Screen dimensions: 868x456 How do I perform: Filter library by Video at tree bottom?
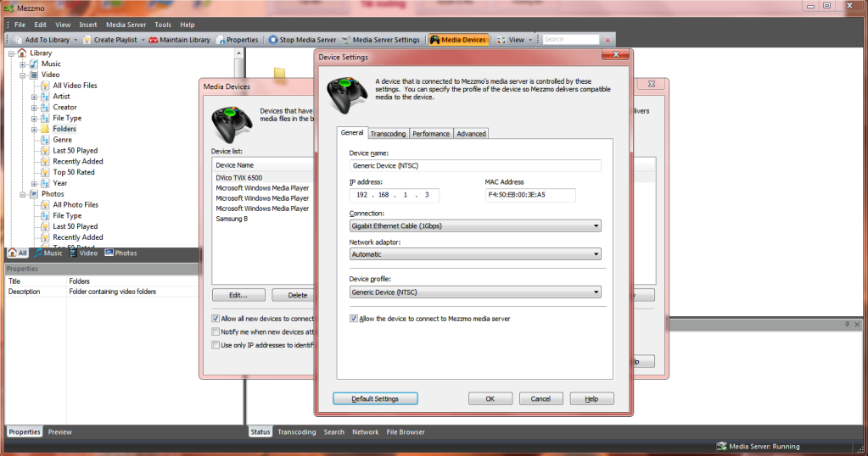pos(84,253)
